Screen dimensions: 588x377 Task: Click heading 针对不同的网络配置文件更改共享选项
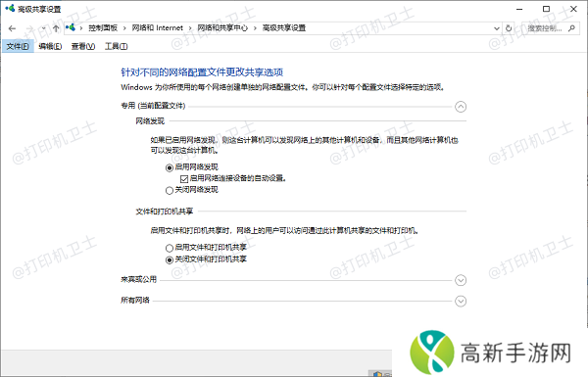click(202, 72)
